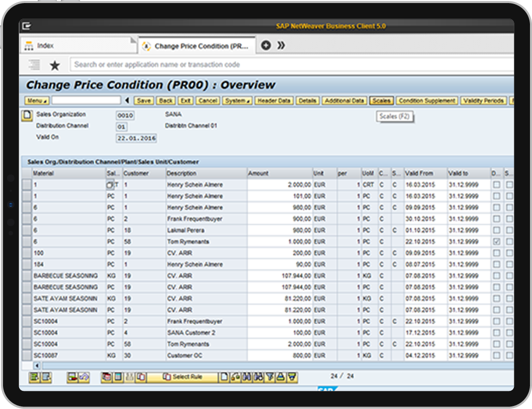Click the Save button
This screenshot has width=532, height=409.
(x=144, y=100)
